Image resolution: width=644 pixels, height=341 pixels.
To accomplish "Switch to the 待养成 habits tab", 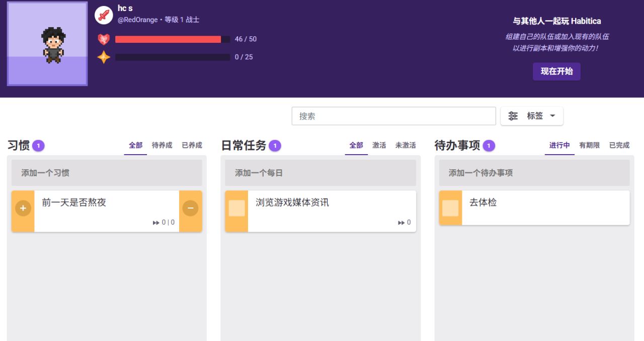I will pos(162,145).
